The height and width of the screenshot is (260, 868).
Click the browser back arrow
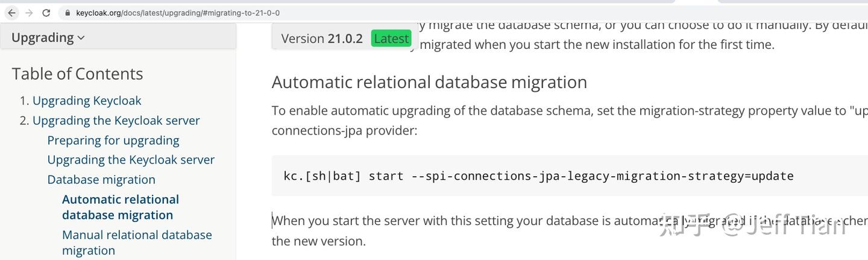click(x=11, y=13)
